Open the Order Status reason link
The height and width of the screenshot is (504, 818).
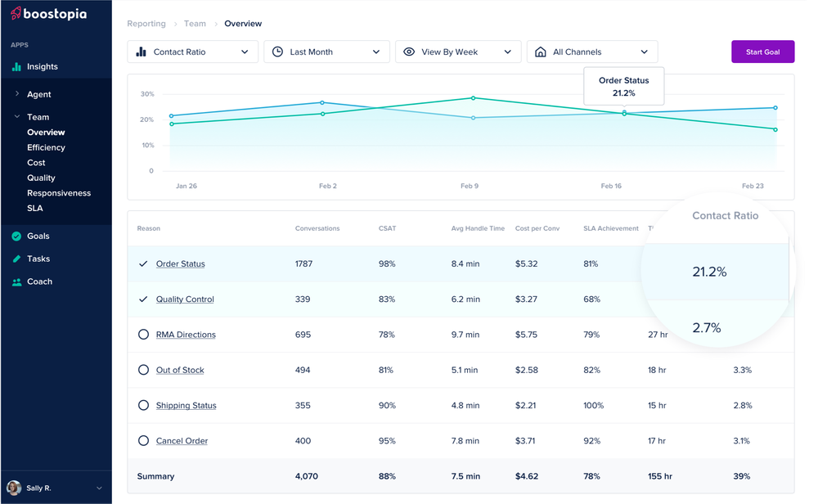tap(181, 264)
